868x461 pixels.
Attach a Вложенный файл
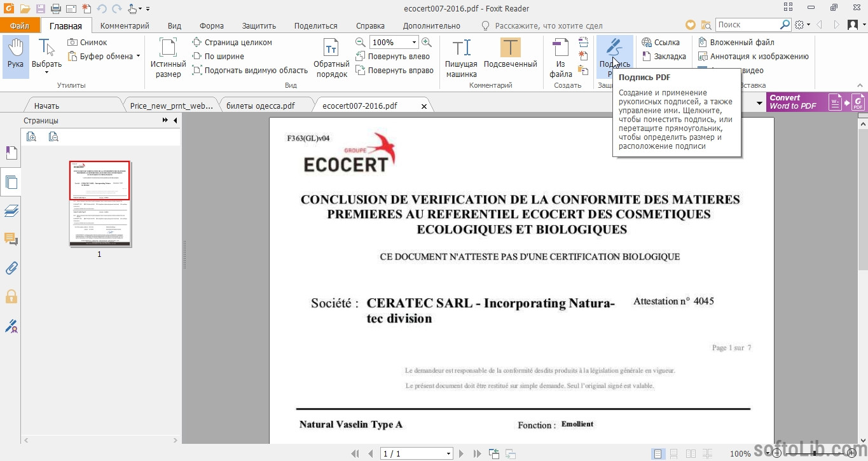[736, 42]
